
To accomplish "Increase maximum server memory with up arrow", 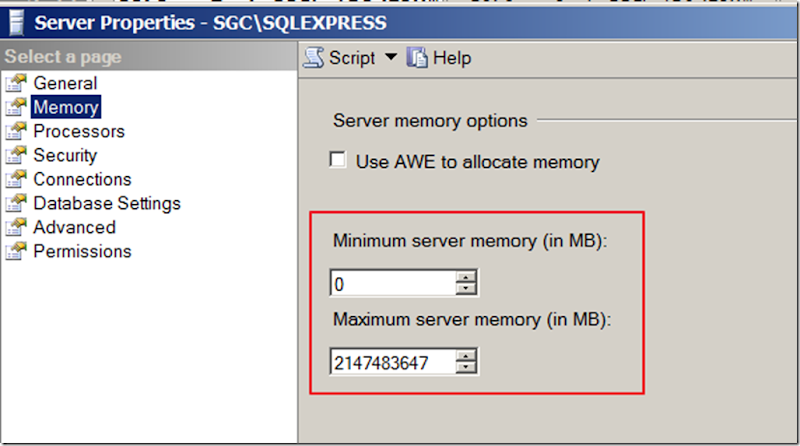I will tap(466, 357).
